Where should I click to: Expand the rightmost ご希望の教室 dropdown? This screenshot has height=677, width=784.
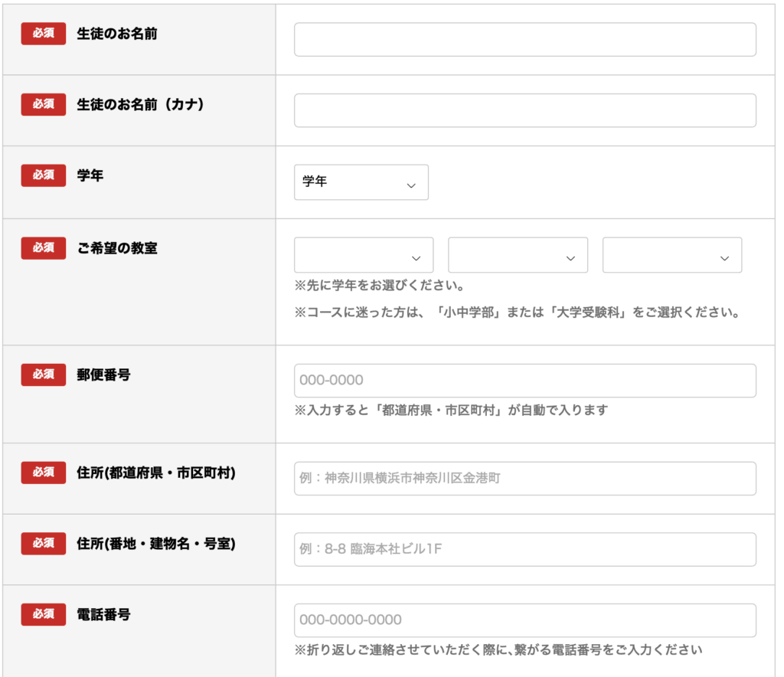tap(671, 255)
